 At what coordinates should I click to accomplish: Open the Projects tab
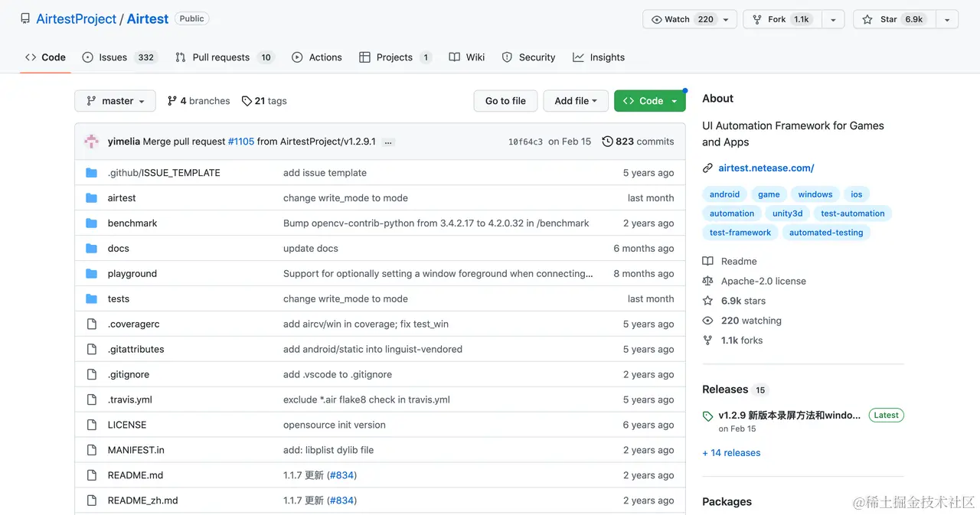coord(395,57)
